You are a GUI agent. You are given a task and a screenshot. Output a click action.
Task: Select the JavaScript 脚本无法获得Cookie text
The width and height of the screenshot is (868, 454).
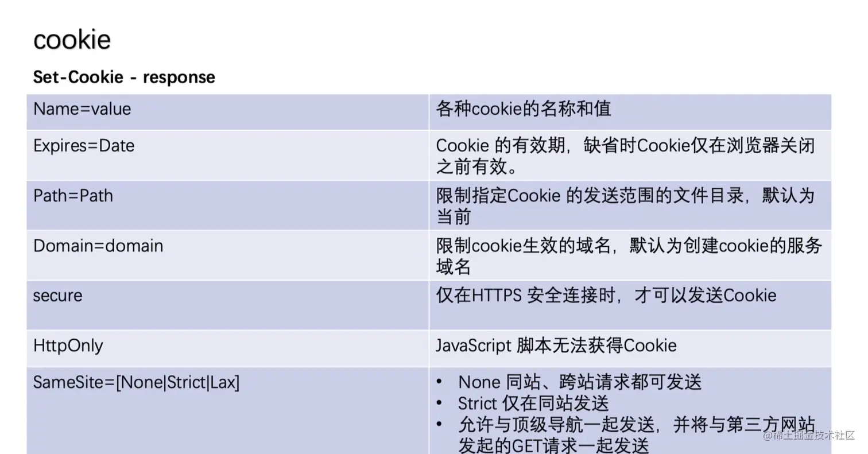click(556, 346)
